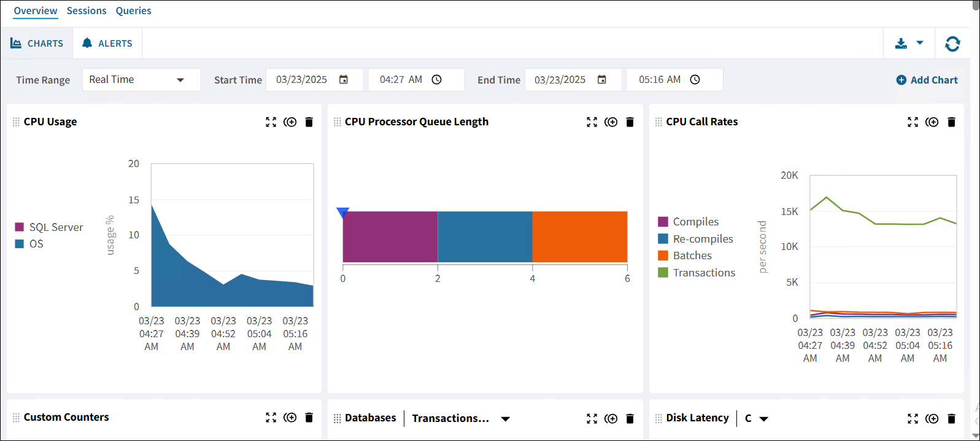
Task: Grab the CPU Call Rates drag handle
Action: click(658, 122)
